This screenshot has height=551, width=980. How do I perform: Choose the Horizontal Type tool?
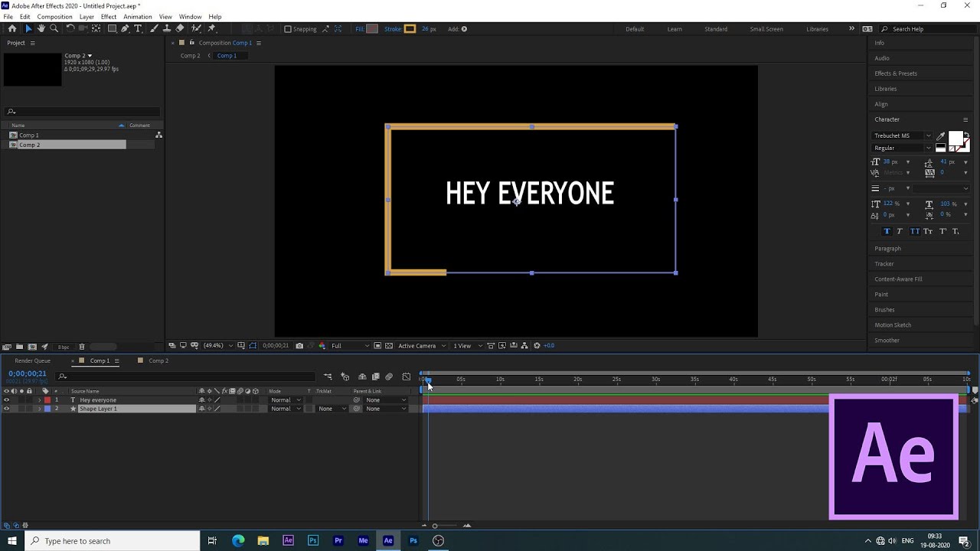138,29
